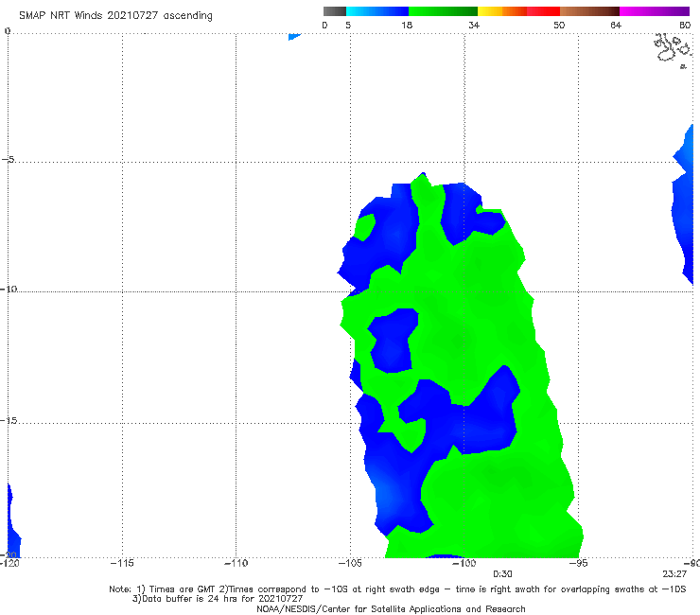700x615 pixels.
Task: Click the longitude label '-115'
Action: point(122,563)
